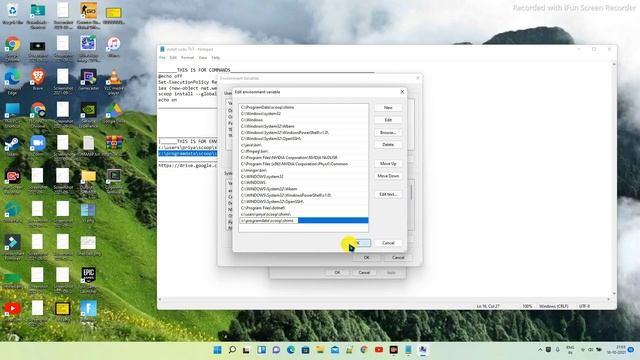This screenshot has height=360, width=640.
Task: Select NVIDIA NvDLISR path entry
Action: coord(303,158)
